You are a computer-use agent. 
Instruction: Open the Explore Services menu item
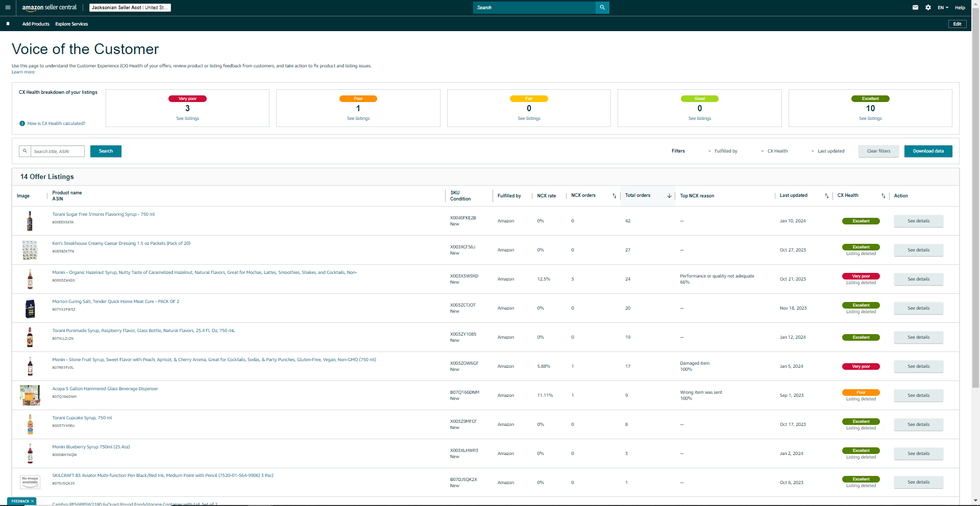coord(71,24)
